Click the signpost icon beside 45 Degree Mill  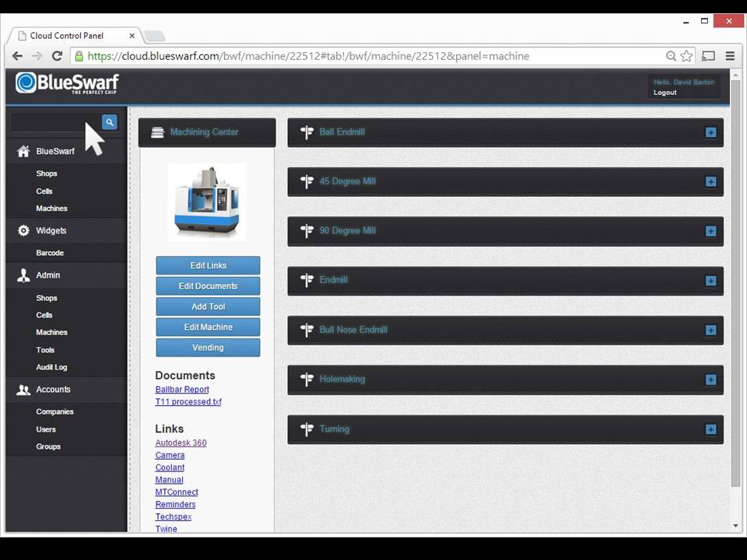[x=307, y=181]
